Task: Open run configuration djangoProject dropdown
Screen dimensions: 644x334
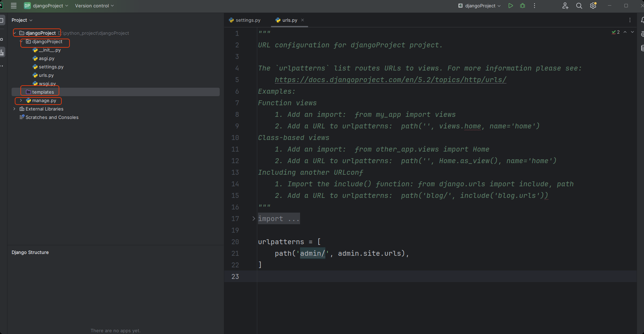Action: click(x=480, y=6)
